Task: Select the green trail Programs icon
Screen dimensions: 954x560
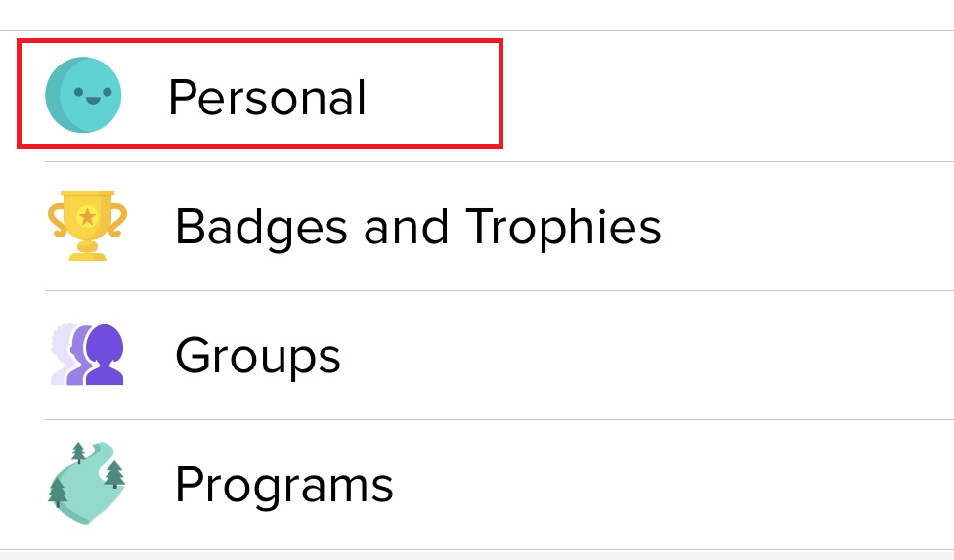Action: coord(87,484)
